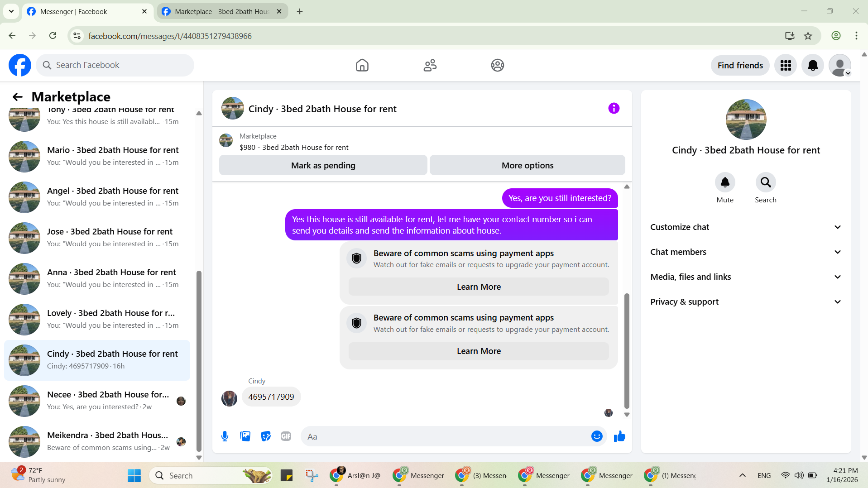Reload the page with browser refresh

(x=53, y=36)
